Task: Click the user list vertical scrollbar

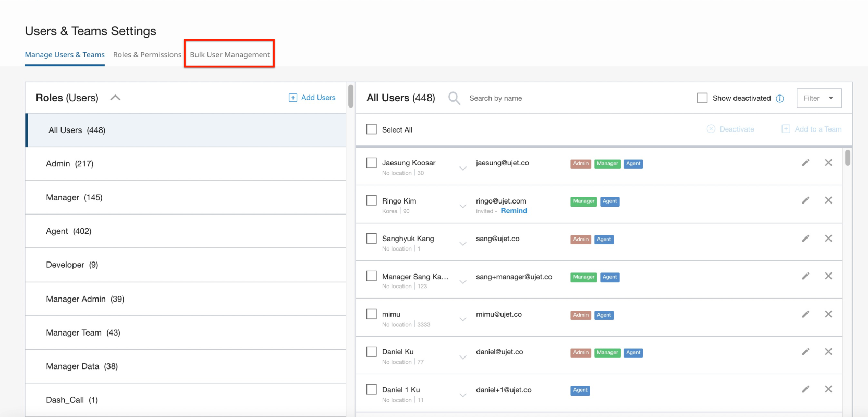Action: (848, 158)
